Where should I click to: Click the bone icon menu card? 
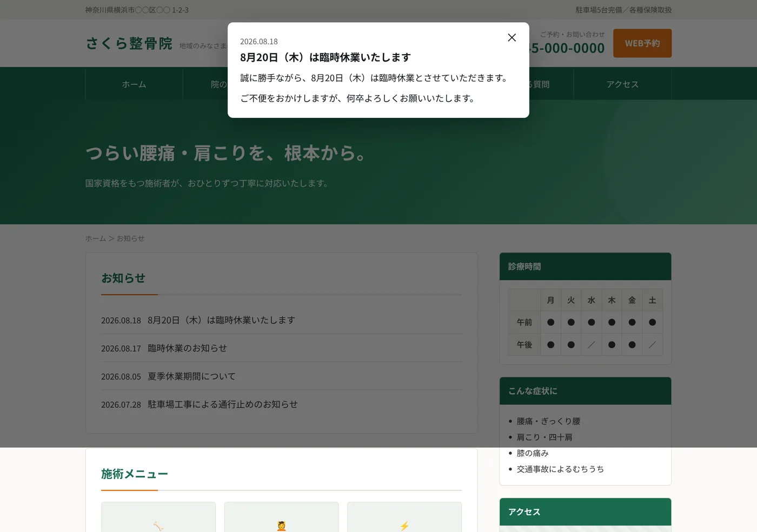[158, 517]
